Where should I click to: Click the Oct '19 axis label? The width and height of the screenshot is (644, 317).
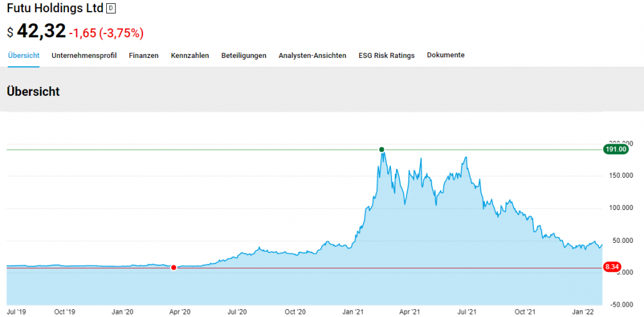tap(65, 312)
